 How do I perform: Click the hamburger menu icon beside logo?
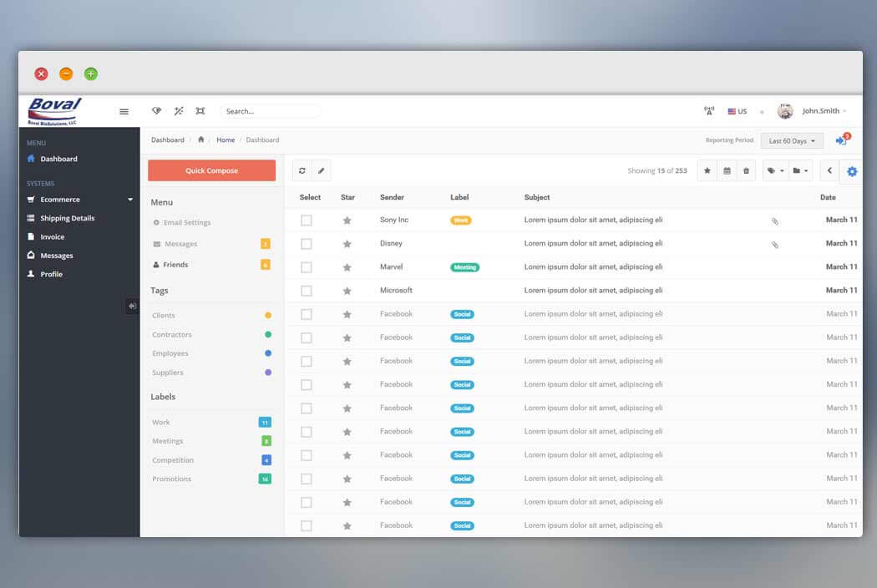(x=124, y=111)
